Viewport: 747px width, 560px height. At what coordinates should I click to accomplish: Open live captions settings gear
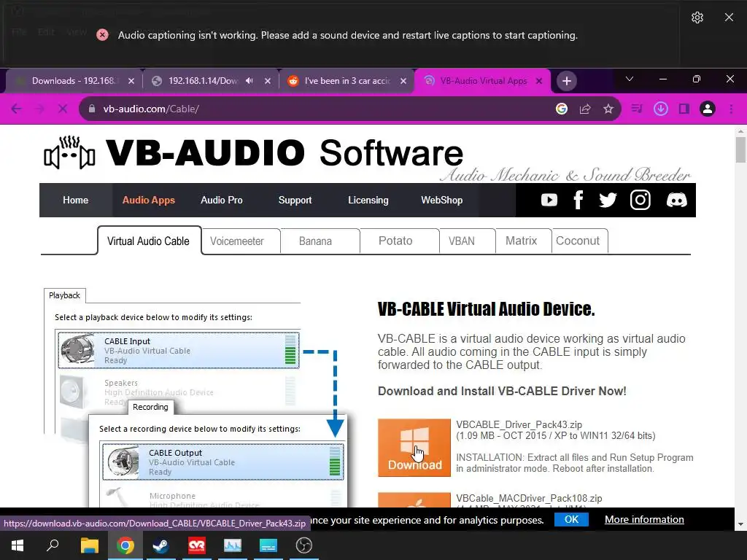(x=697, y=17)
